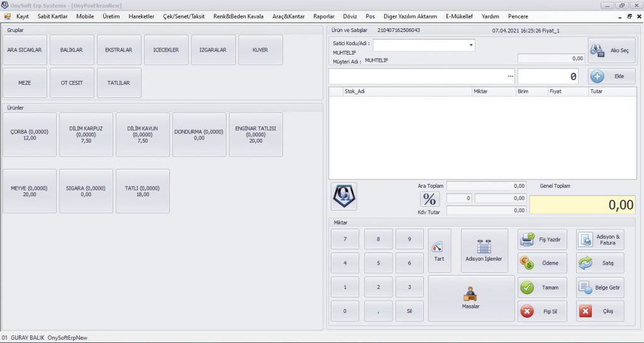This screenshot has width=644, height=343.
Task: Click numpad key 5
Action: [378, 263]
